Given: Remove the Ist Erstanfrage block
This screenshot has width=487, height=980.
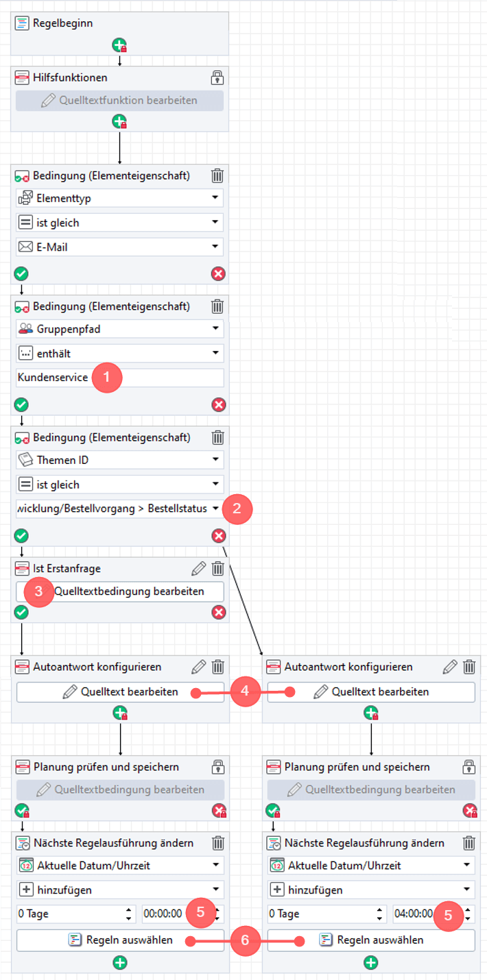Looking at the screenshot, I should coord(217,568).
